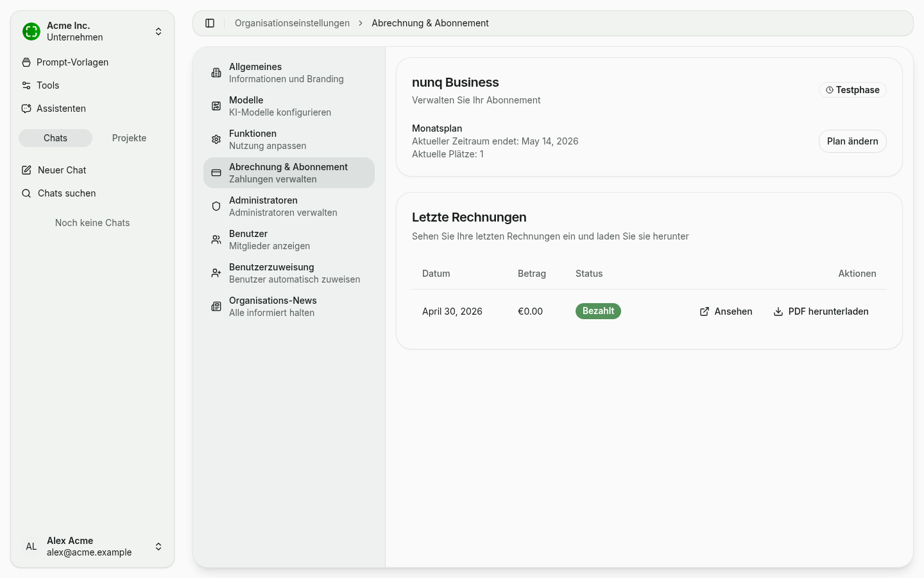Select the Tools sliders icon
Viewport: 924px width, 578px height.
26,85
